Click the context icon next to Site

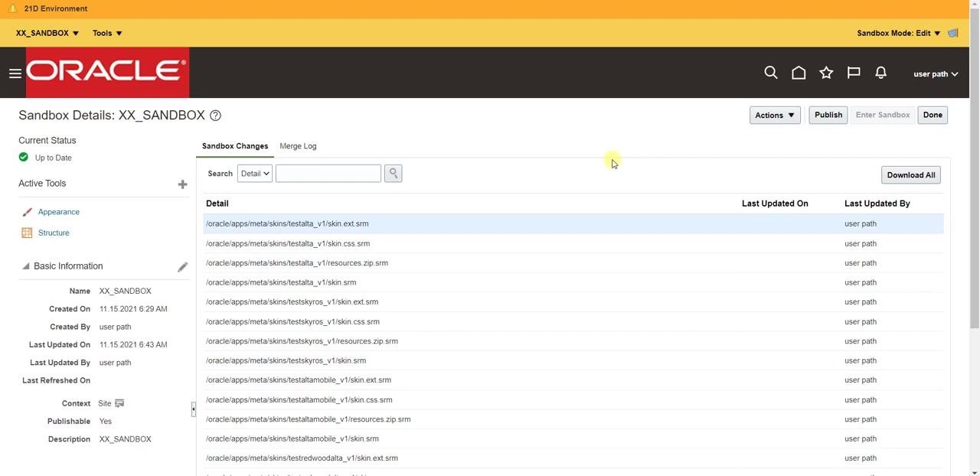[119, 403]
